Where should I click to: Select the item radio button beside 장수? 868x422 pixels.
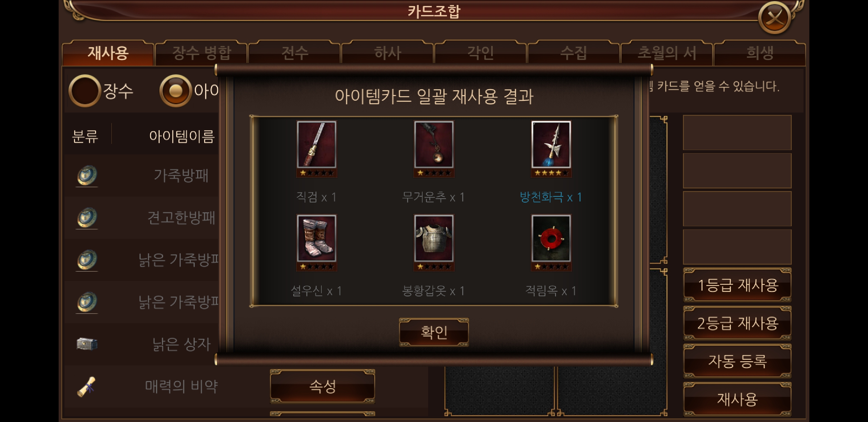coord(175,91)
